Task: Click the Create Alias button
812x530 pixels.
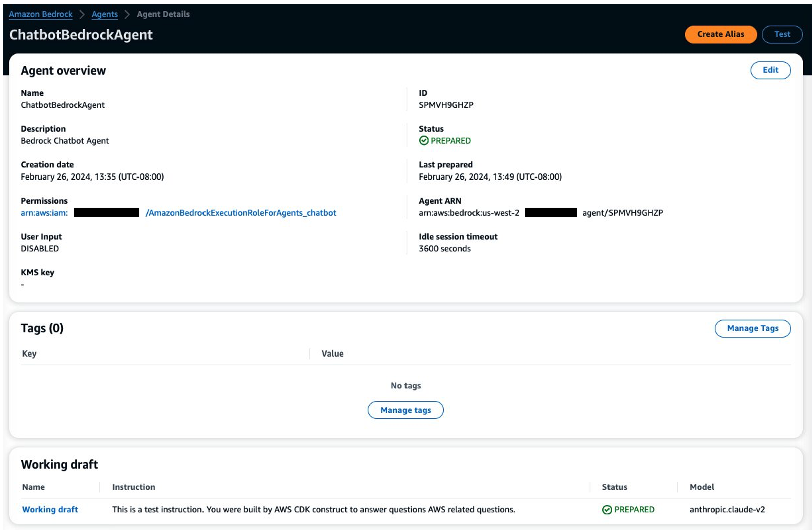Action: click(720, 34)
